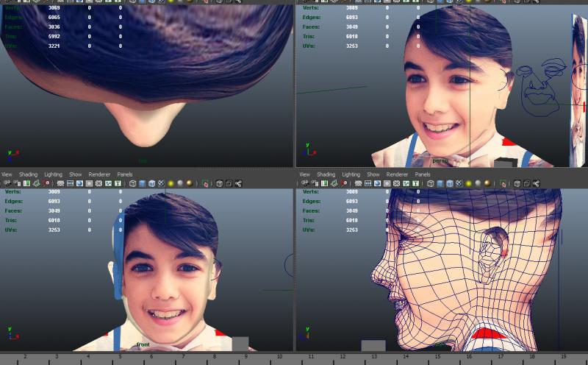Click the 'front' camera label in front view
588x365 pixels.
[143, 344]
